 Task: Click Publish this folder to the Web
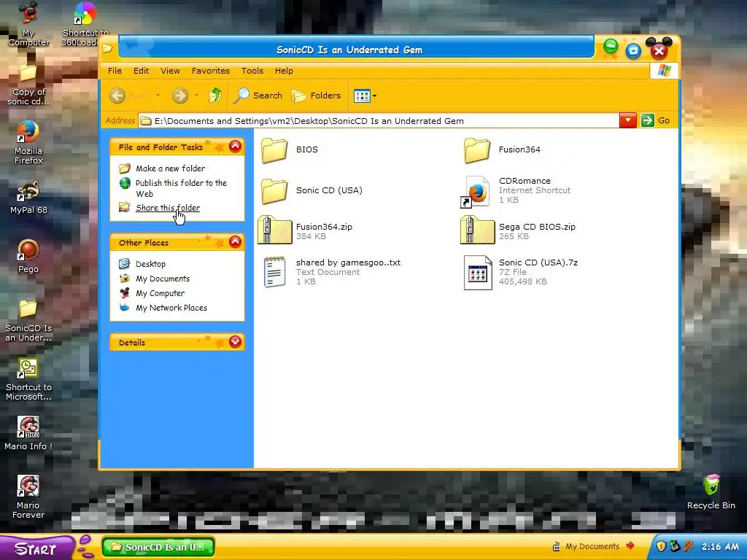pos(181,188)
